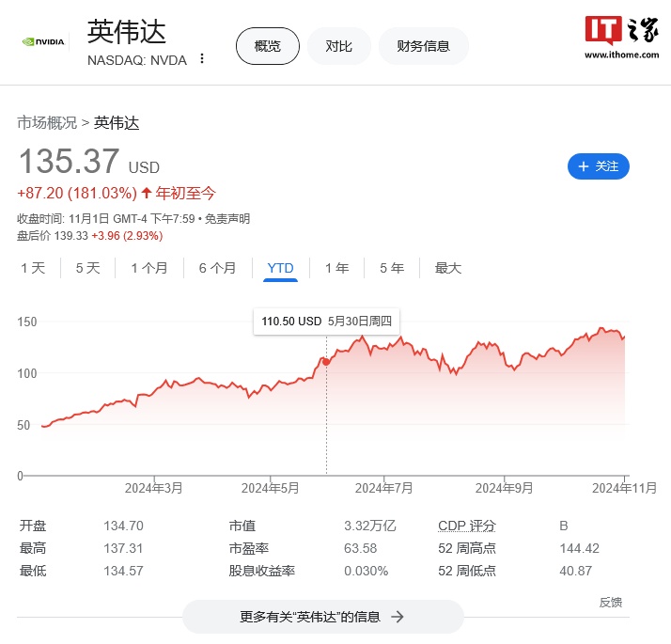The height and width of the screenshot is (644, 671).
Task: Click the 2024年3月 axis label
Action: tap(153, 488)
